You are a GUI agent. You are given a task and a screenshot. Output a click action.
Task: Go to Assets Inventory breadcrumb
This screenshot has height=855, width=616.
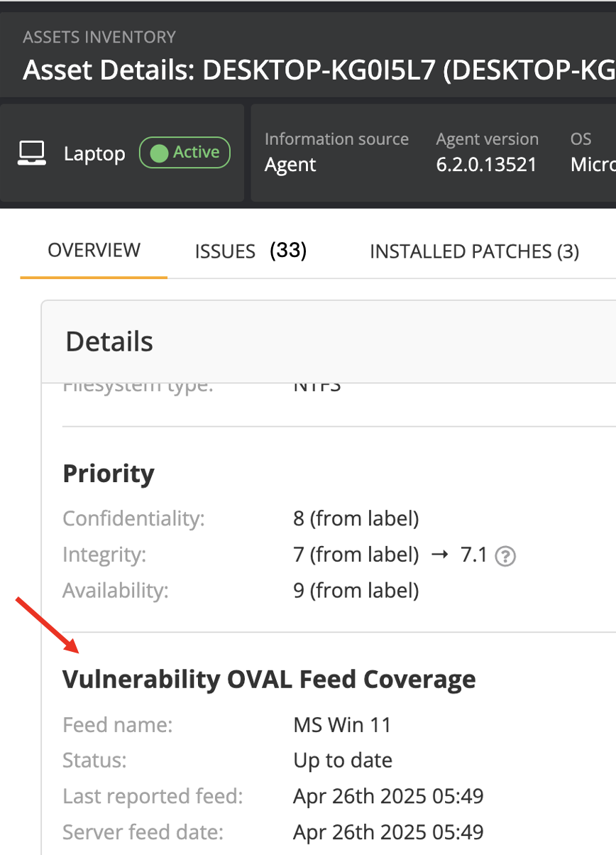click(x=99, y=37)
